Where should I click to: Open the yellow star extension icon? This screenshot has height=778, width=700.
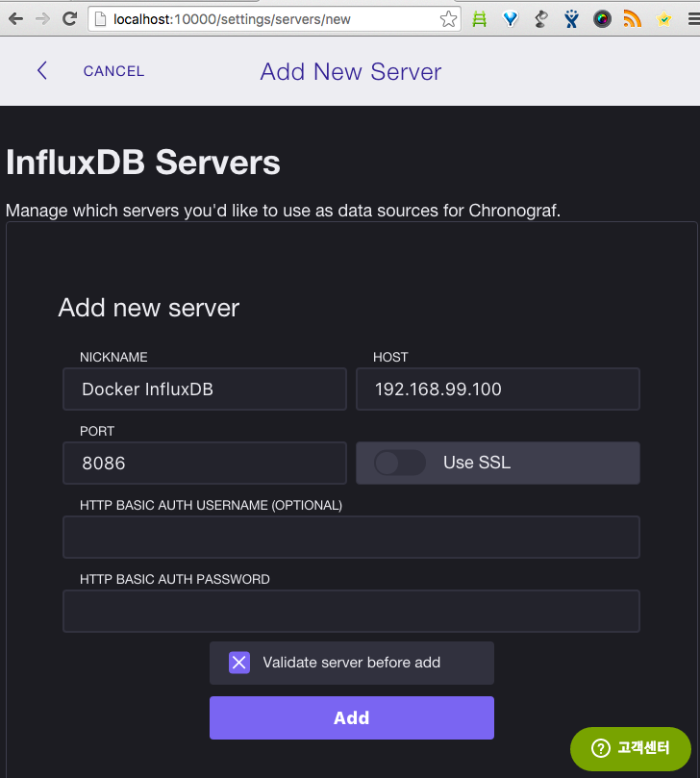coord(663,19)
